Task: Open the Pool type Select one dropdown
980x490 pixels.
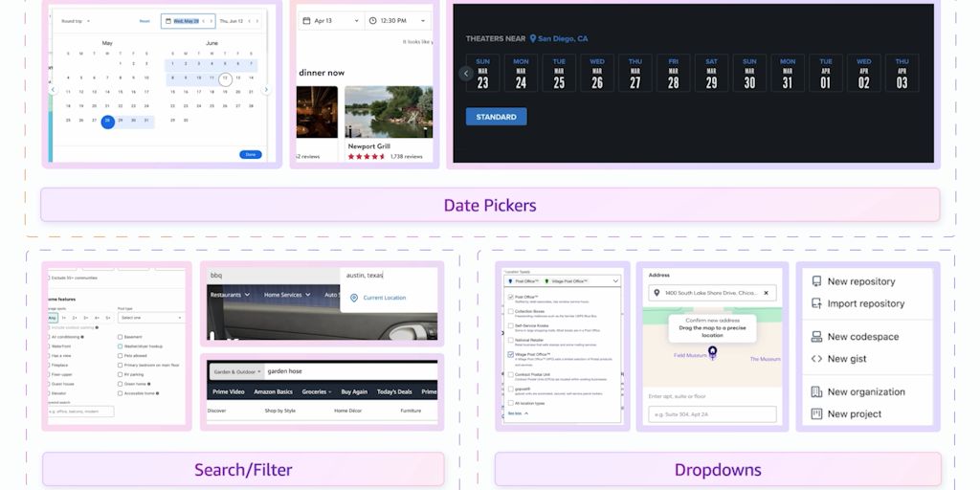Action: 150,318
